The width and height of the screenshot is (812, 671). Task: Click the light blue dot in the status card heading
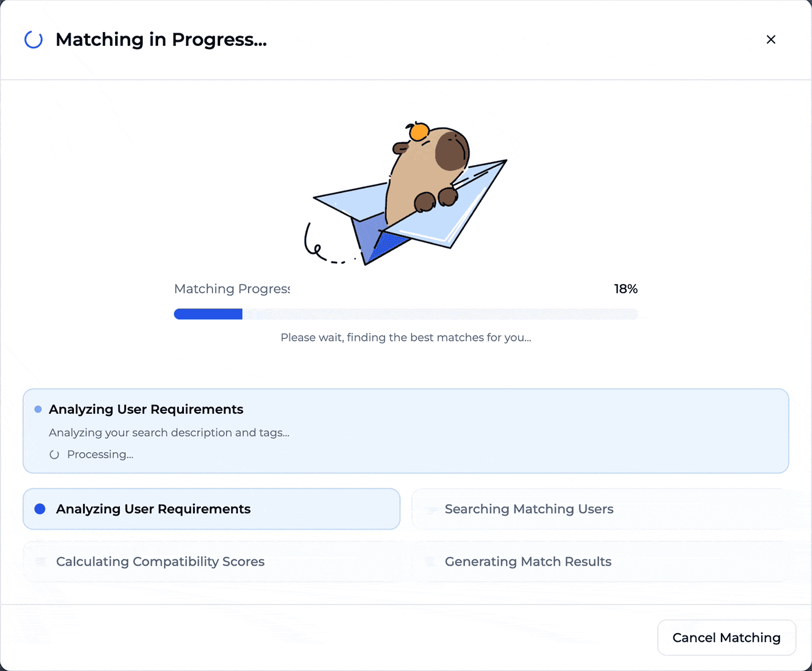pyautogui.click(x=38, y=409)
